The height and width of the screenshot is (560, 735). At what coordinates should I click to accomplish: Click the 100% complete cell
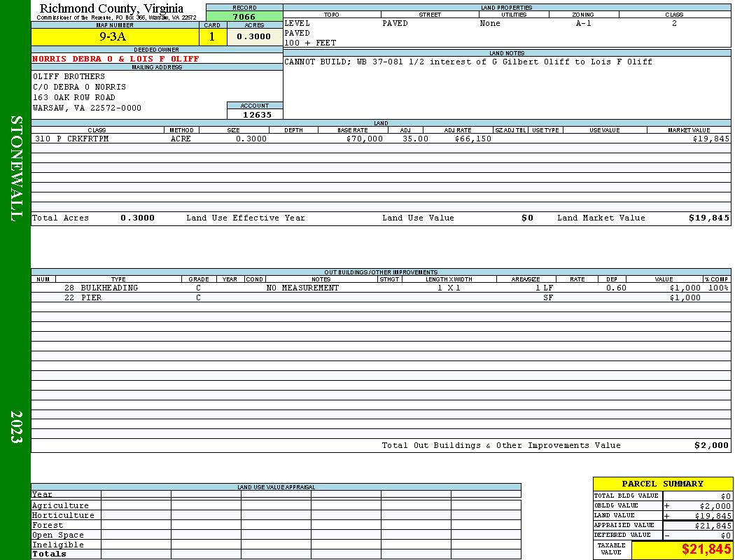tap(718, 288)
